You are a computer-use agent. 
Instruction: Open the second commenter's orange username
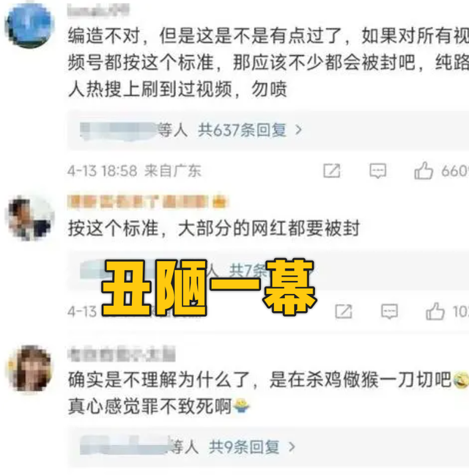(x=147, y=202)
